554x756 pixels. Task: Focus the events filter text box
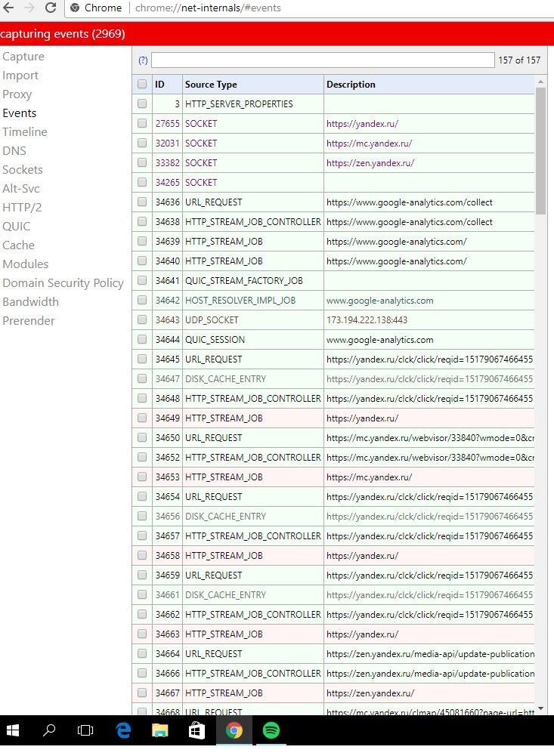(x=323, y=60)
